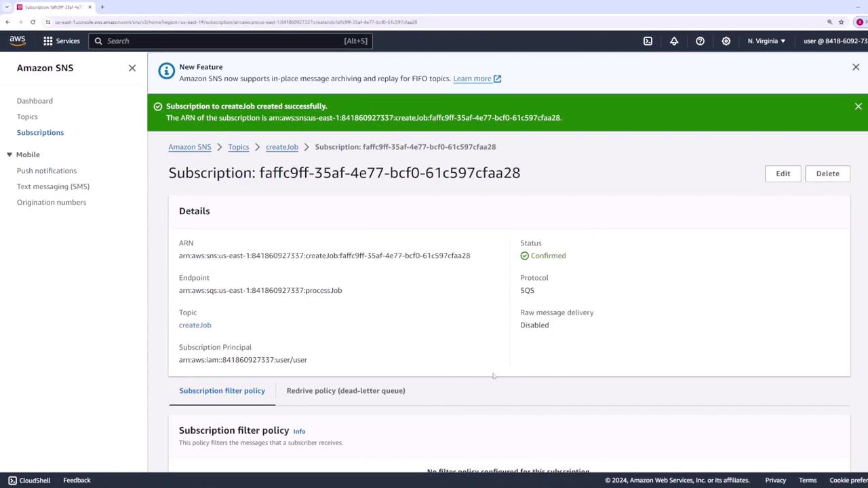Click the Subscription Principal value user/user
Image resolution: width=868 pixels, height=488 pixels.
point(243,360)
